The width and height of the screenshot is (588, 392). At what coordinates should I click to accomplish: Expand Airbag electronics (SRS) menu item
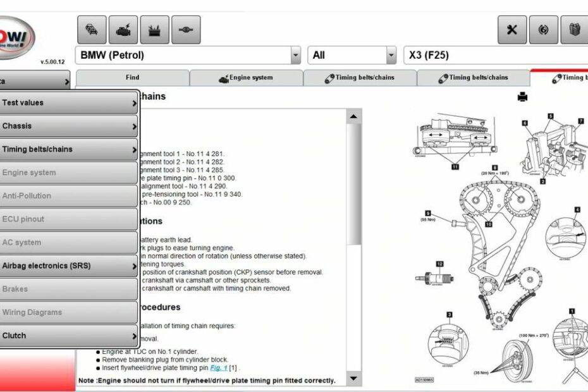click(x=69, y=266)
